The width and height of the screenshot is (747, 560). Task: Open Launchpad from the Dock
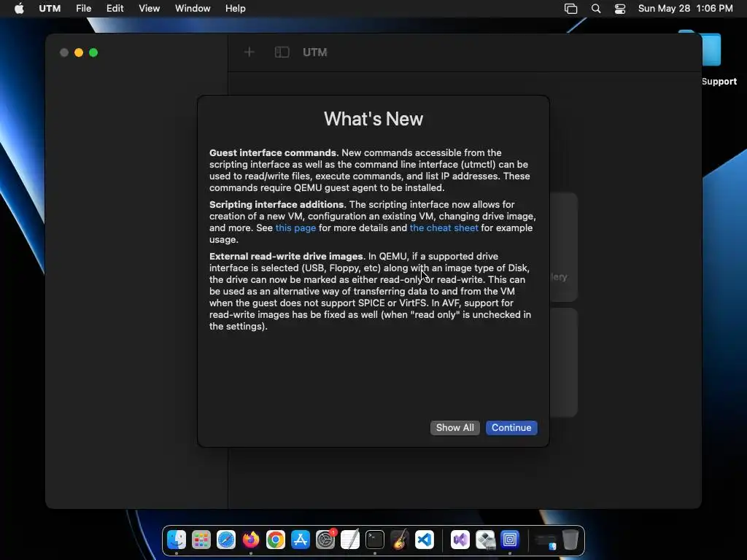(x=201, y=540)
